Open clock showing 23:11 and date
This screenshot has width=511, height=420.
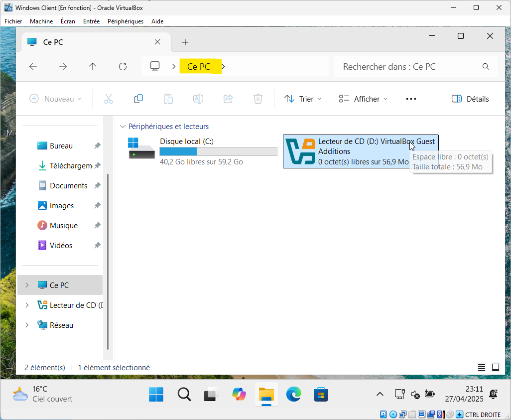(x=464, y=394)
